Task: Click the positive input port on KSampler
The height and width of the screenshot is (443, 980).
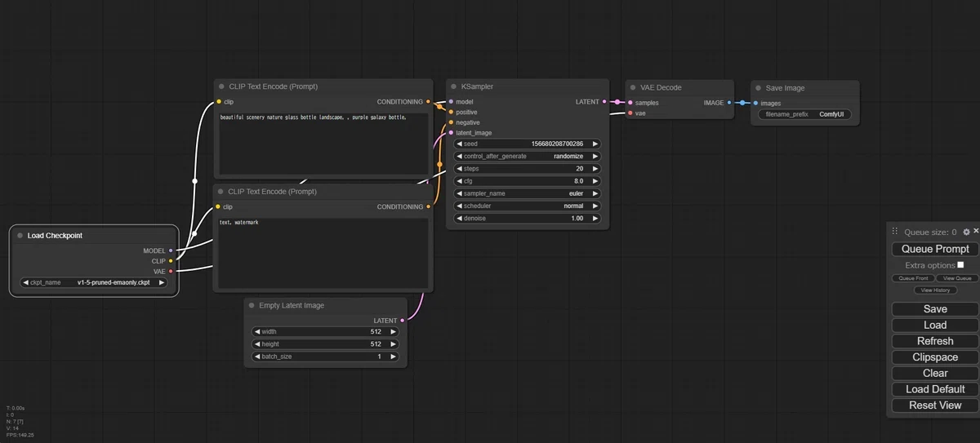Action: pos(451,112)
